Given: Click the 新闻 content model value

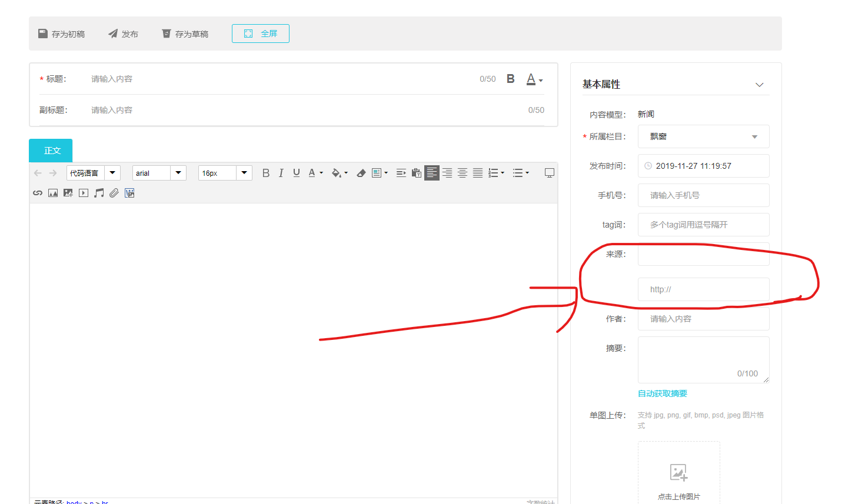Looking at the screenshot, I should (646, 114).
